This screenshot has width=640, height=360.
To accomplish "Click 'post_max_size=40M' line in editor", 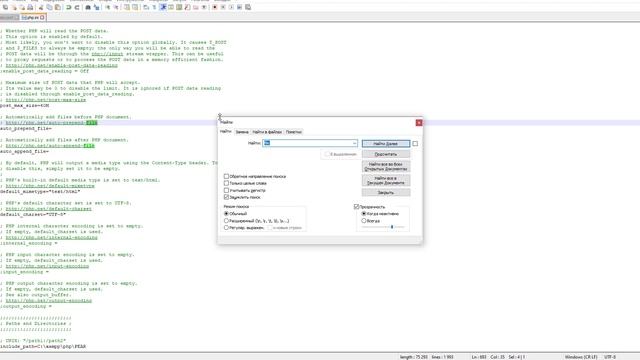I will [24, 105].
